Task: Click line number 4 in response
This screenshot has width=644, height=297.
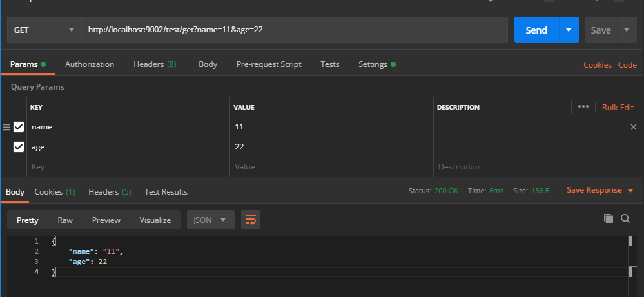Action: [x=37, y=272]
